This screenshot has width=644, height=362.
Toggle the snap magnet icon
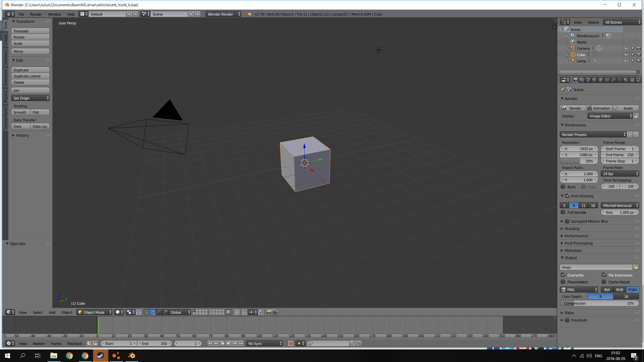(244, 312)
